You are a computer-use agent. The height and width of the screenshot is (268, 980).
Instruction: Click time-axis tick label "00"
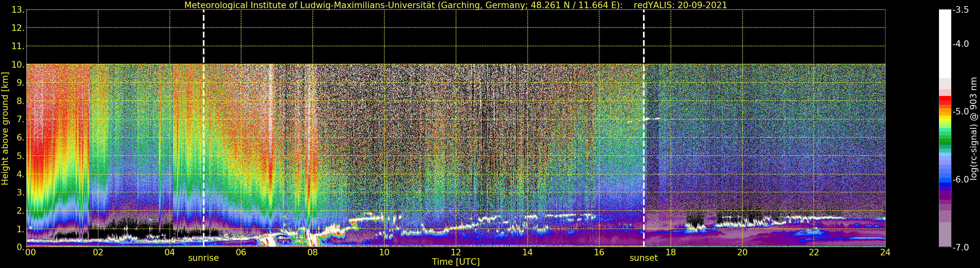tap(30, 252)
